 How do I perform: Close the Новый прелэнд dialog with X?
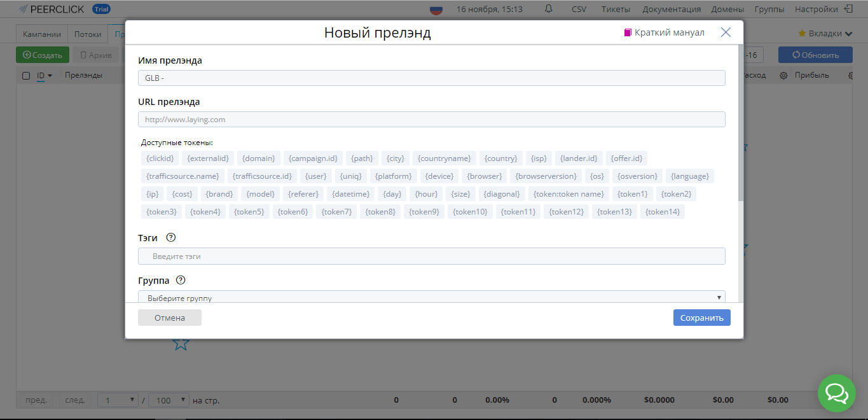pyautogui.click(x=726, y=32)
